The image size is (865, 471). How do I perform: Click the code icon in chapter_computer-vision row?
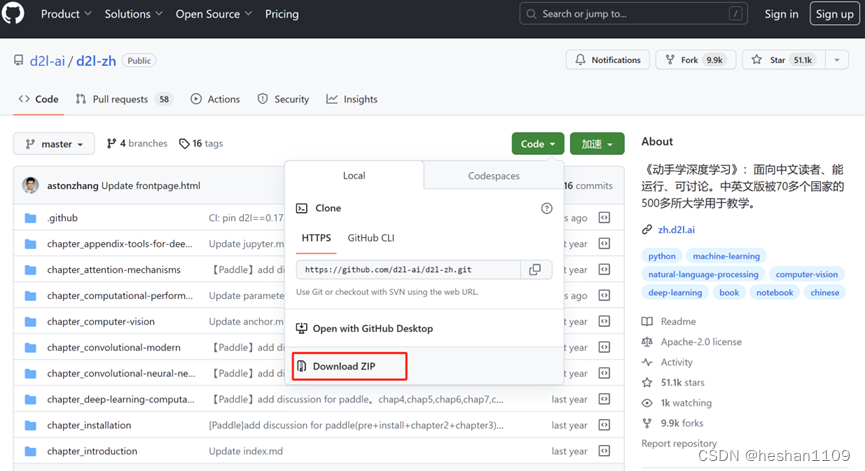605,322
